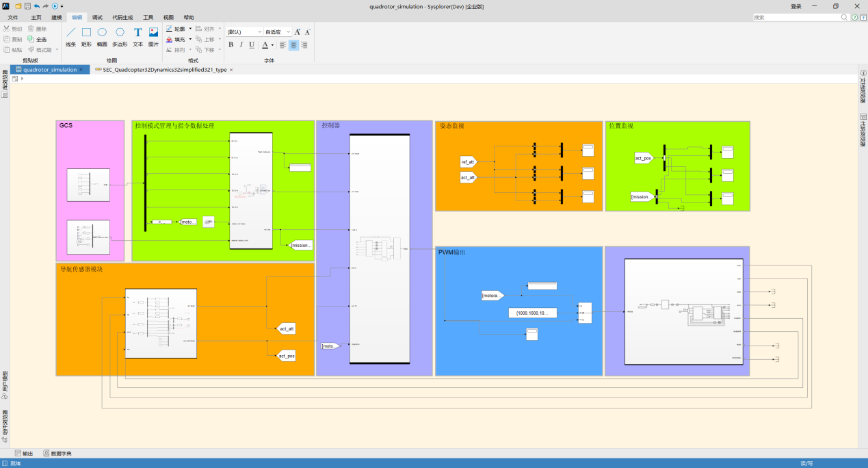Image resolution: width=868 pixels, height=468 pixels.
Task: Click the 全选 select all button
Action: coord(38,40)
